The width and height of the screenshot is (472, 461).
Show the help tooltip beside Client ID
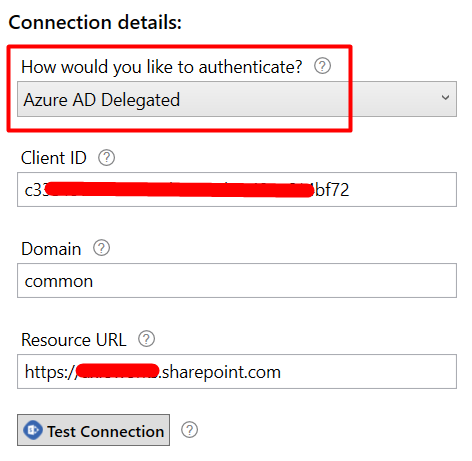pos(106,157)
